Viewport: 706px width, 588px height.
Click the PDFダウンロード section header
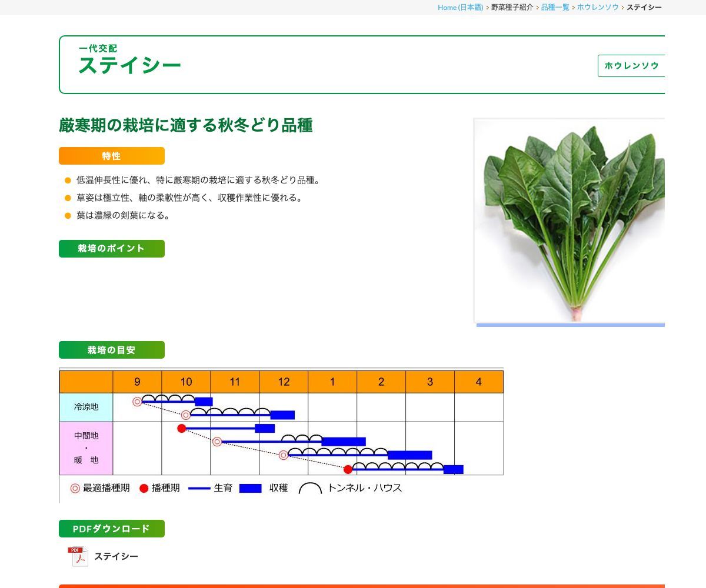pyautogui.click(x=111, y=529)
